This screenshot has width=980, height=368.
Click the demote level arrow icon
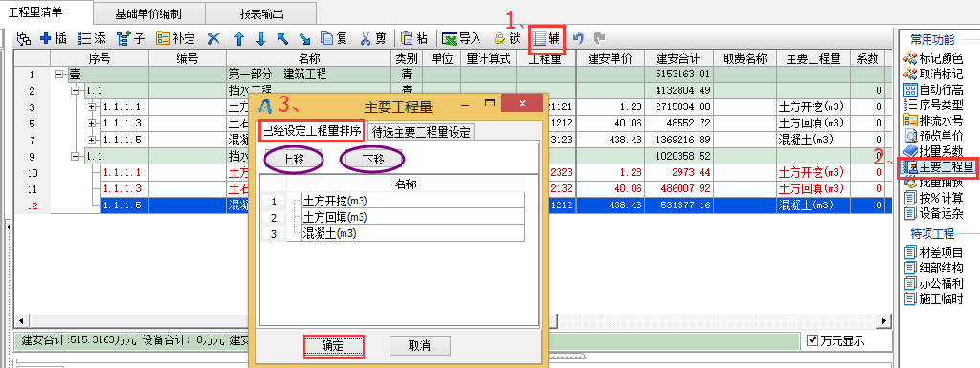304,38
